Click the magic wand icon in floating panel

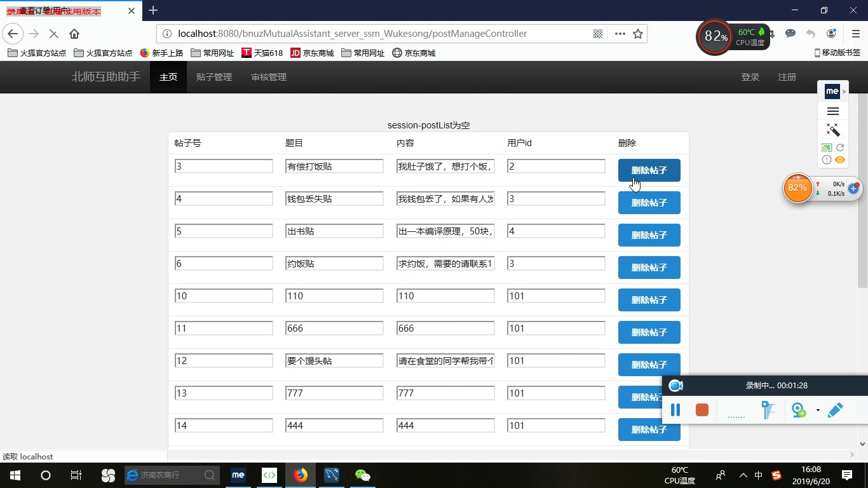pos(833,130)
